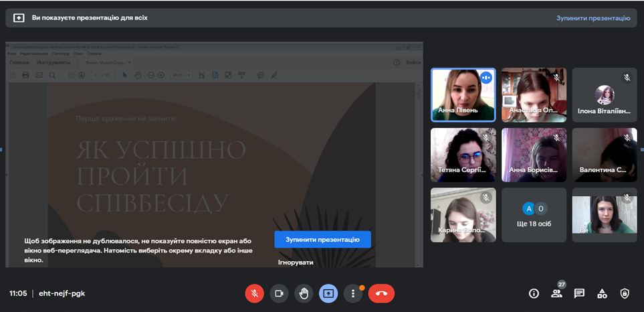Viewport: 644px width, 312px height.
Task: Click the Save icon in Acrobat toolbar
Action: [x=13, y=75]
